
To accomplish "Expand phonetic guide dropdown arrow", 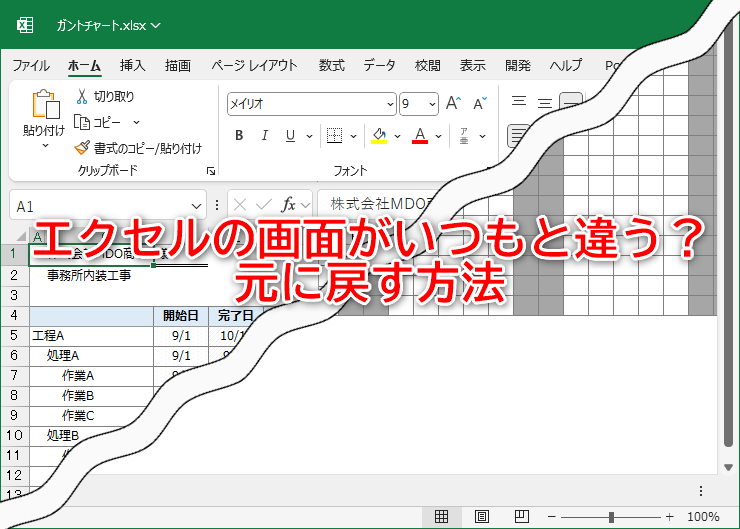I will (482, 136).
